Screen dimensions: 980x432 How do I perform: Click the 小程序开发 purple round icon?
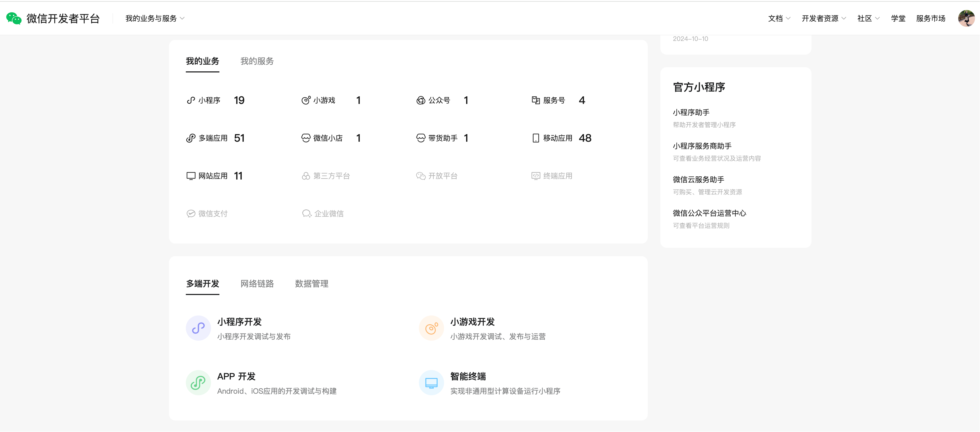(x=198, y=328)
